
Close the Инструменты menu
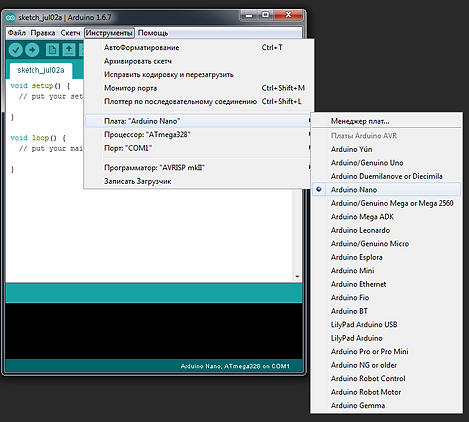[109, 33]
